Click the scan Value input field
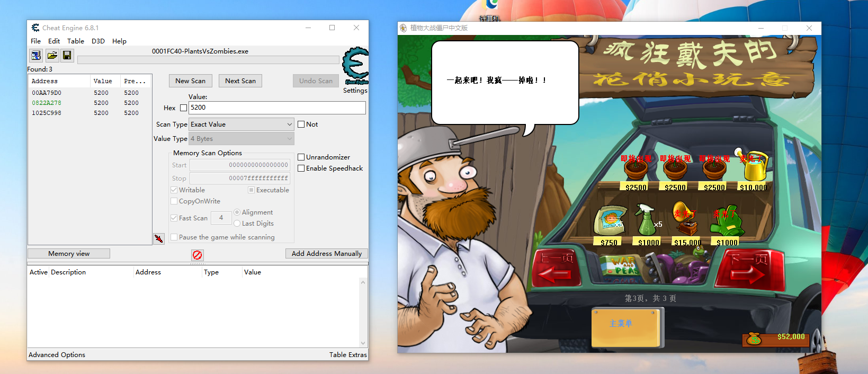Image resolution: width=868 pixels, height=374 pixels. coord(277,108)
